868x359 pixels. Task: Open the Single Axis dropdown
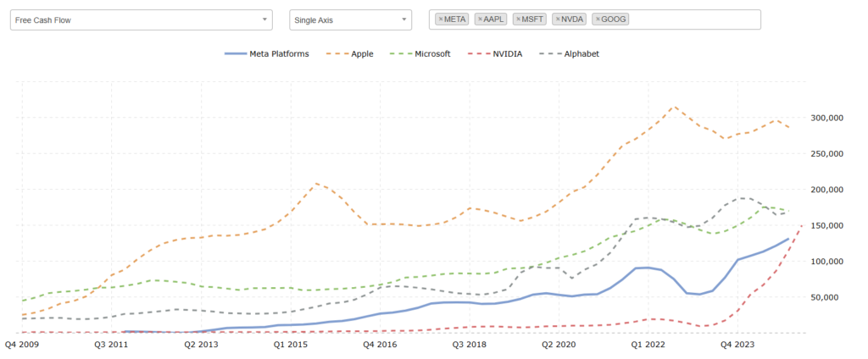pyautogui.click(x=350, y=19)
